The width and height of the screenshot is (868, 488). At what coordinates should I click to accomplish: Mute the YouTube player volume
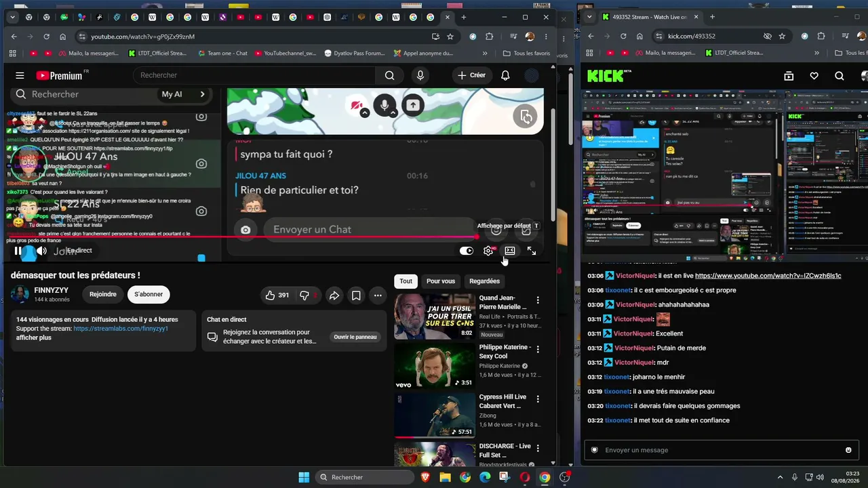point(41,251)
